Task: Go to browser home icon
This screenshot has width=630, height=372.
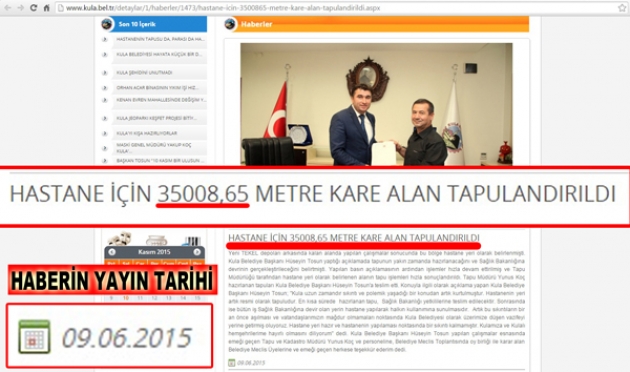Action: 46,8
